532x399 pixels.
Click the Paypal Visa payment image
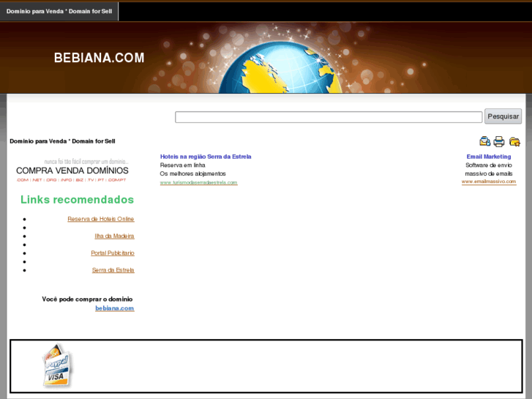[x=57, y=365]
